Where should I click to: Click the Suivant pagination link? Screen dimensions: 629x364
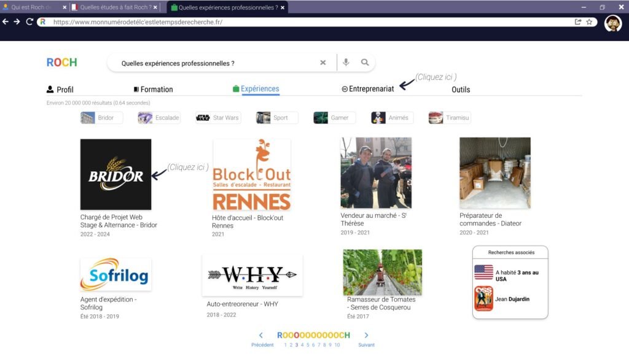click(366, 345)
